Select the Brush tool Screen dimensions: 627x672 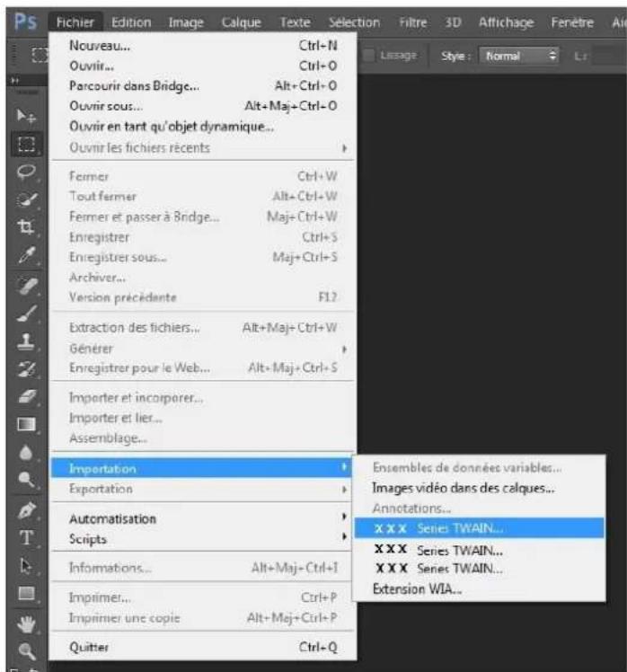26,314
